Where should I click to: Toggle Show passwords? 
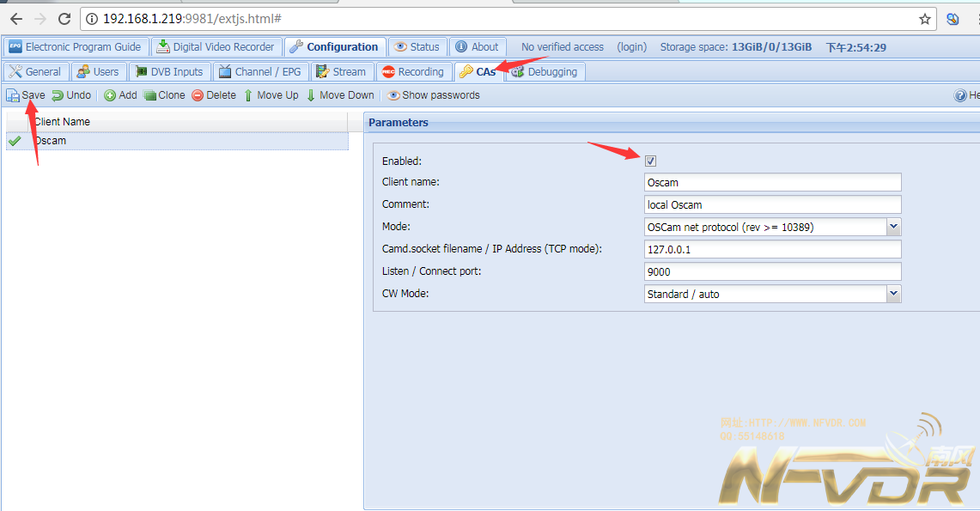[434, 95]
